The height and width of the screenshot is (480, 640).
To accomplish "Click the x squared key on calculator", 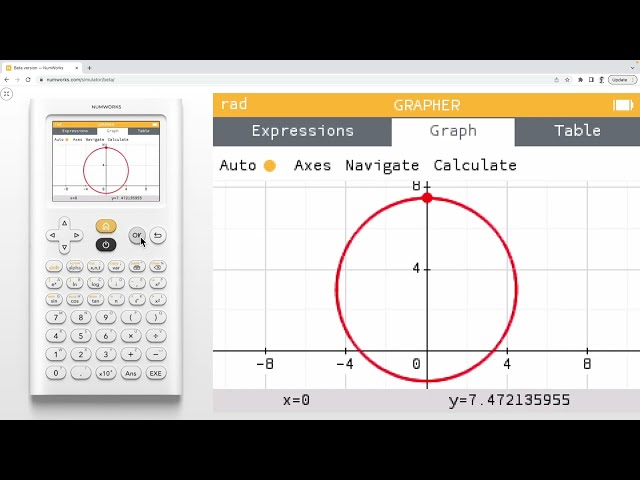I will [x=158, y=300].
